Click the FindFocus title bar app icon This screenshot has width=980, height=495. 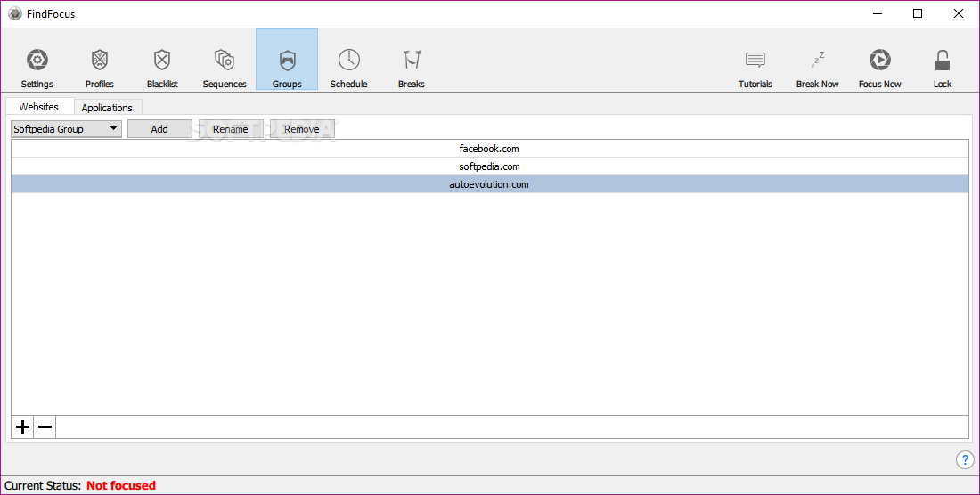coord(15,13)
